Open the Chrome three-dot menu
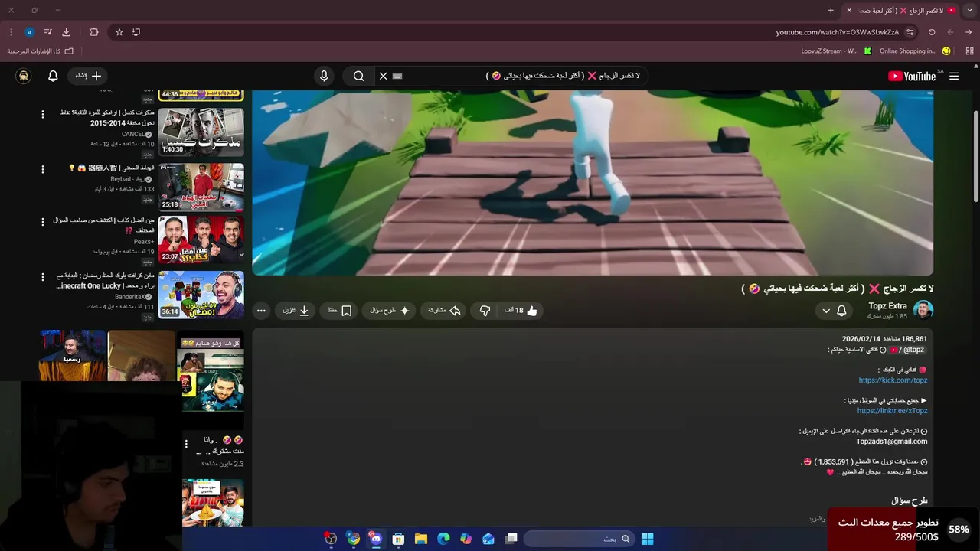 (11, 32)
